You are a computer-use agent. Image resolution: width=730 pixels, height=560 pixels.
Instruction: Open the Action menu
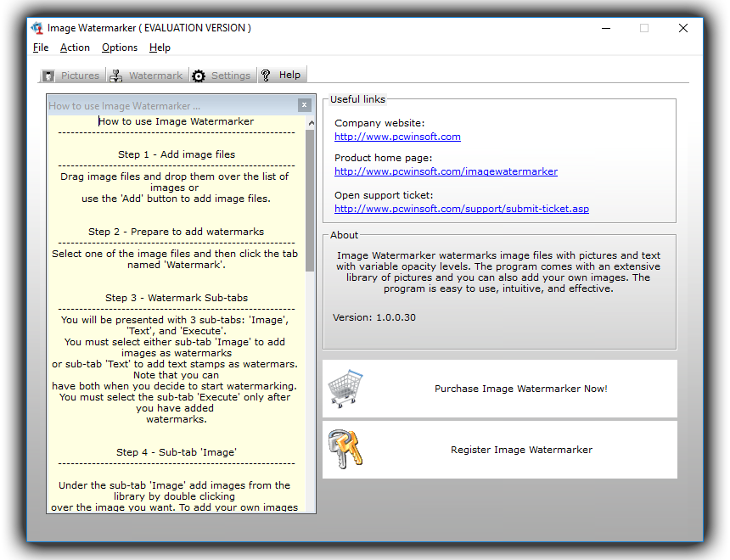tap(75, 48)
